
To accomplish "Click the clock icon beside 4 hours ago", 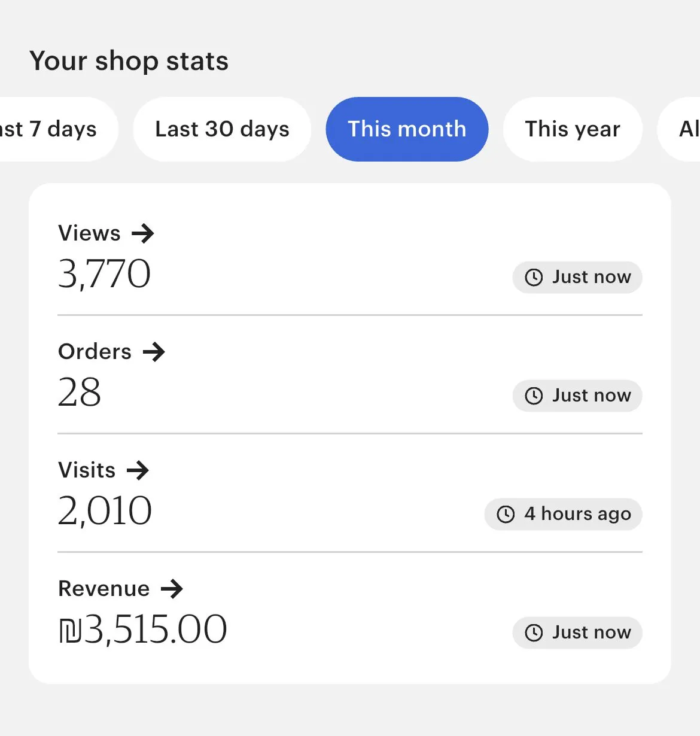I will pyautogui.click(x=506, y=515).
